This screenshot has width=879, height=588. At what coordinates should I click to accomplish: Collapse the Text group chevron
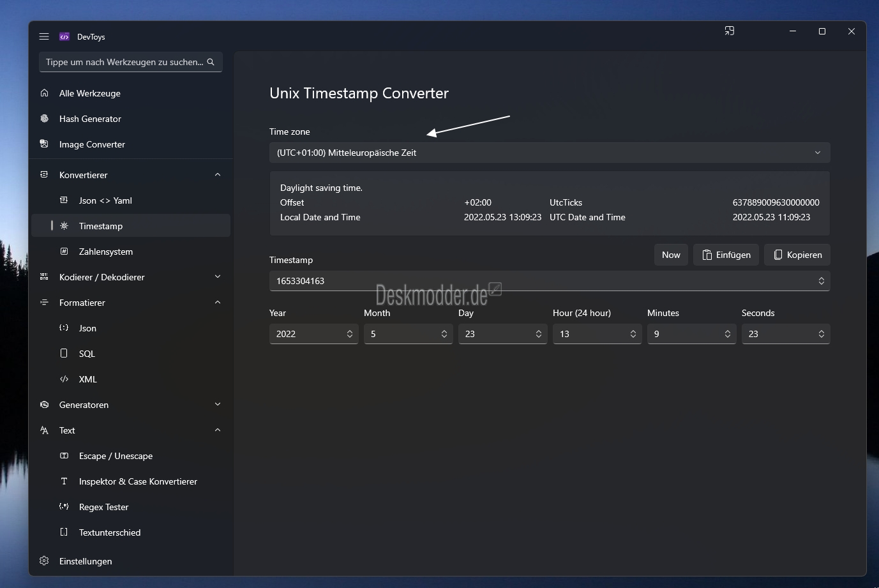(218, 430)
